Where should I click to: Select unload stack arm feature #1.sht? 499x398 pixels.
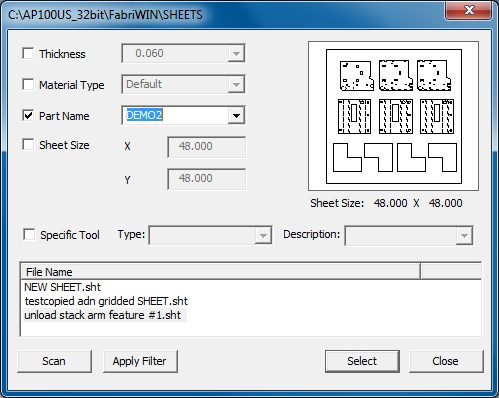(x=103, y=315)
